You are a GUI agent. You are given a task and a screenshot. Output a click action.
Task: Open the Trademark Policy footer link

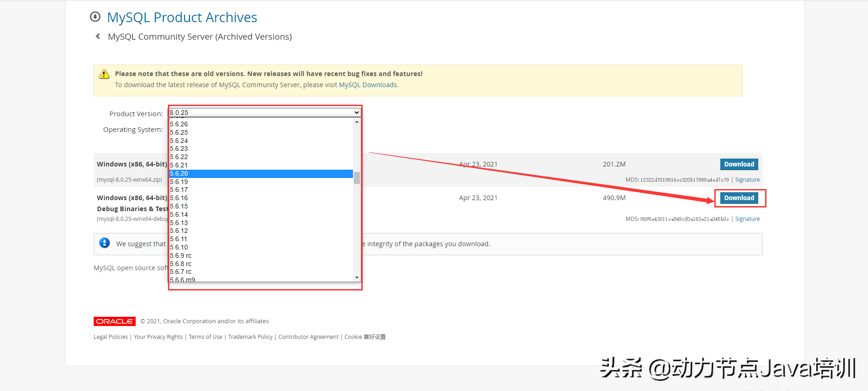[250, 337]
